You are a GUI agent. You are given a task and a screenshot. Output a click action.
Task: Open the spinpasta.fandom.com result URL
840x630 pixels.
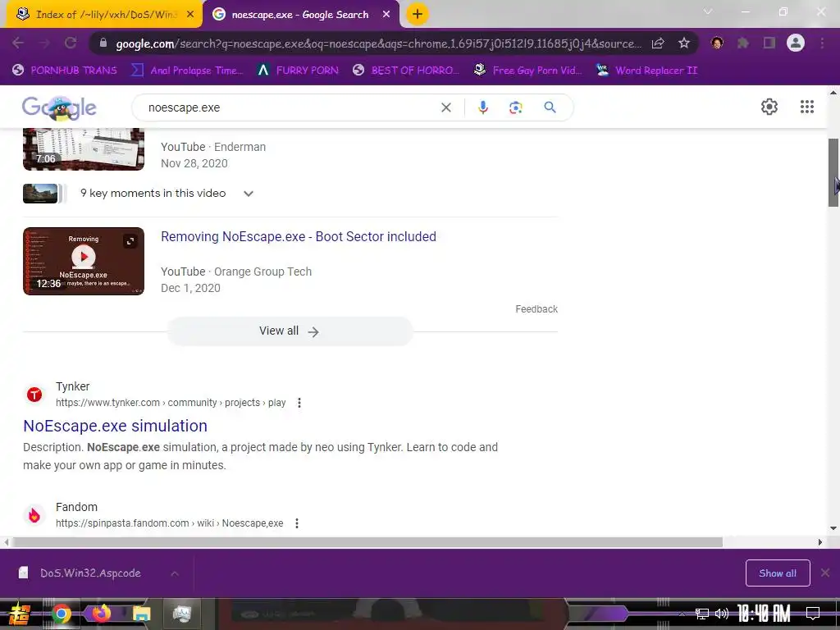(169, 523)
